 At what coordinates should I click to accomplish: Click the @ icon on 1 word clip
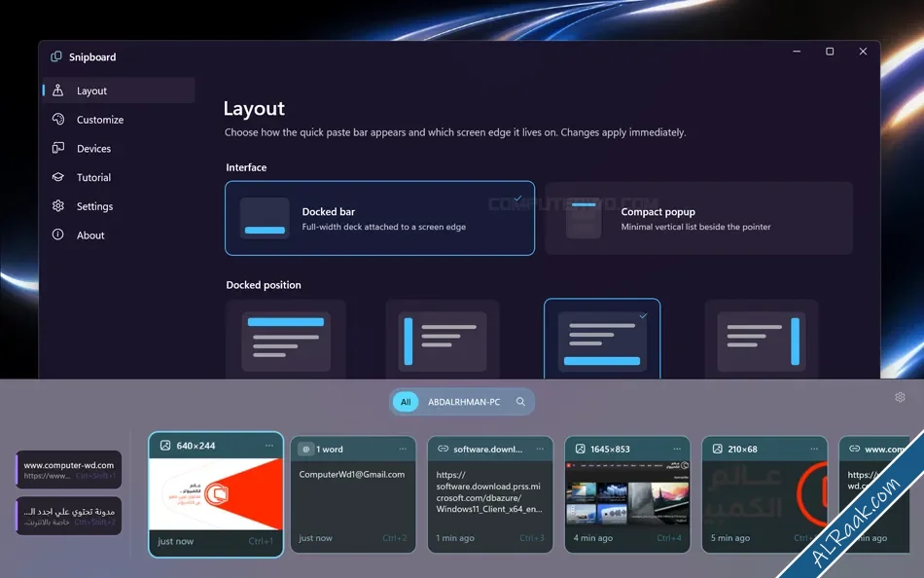click(305, 450)
